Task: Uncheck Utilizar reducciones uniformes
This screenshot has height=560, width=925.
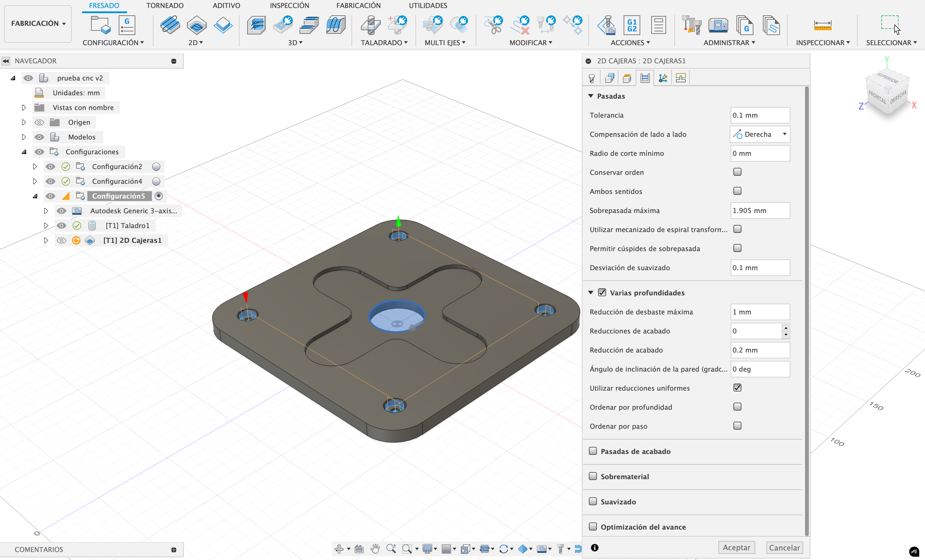Action: pos(737,388)
